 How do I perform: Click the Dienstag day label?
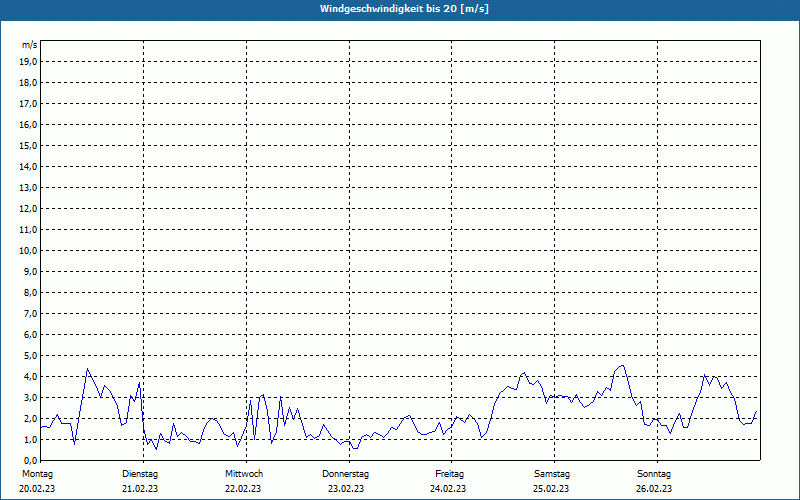[x=140, y=474]
